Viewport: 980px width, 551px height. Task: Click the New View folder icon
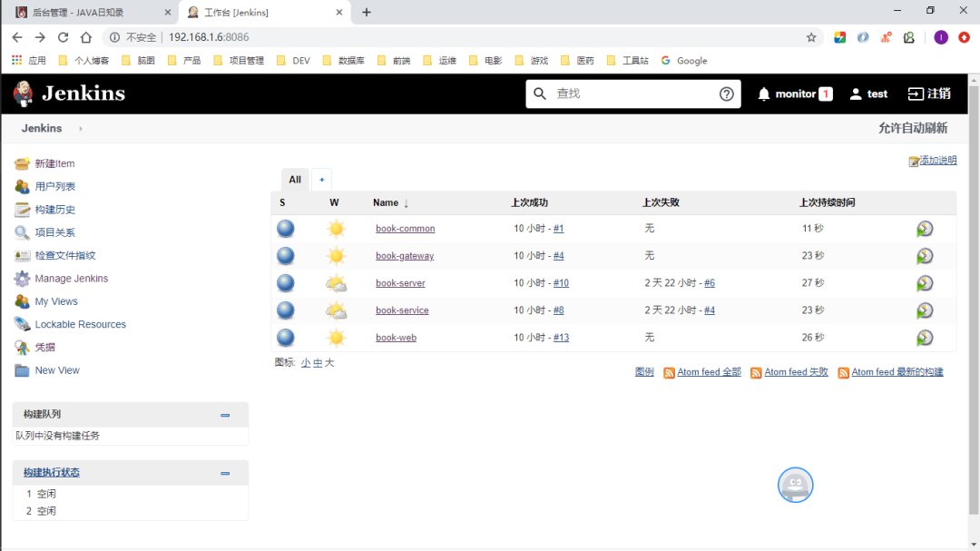[x=22, y=370]
